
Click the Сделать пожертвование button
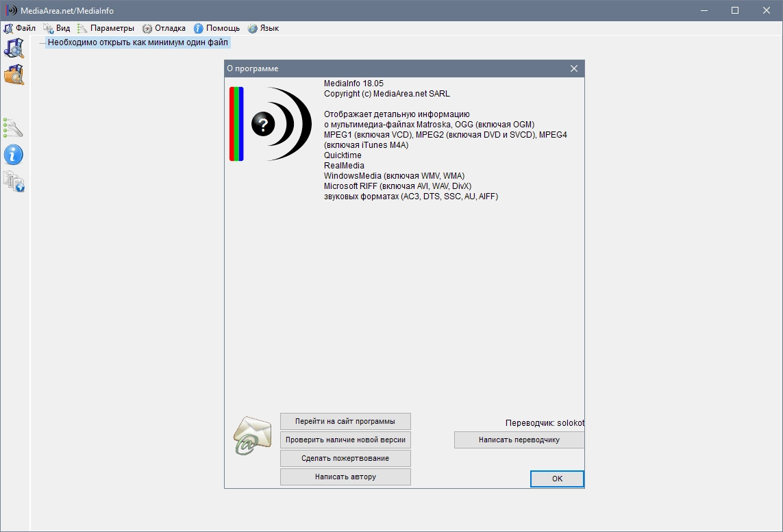coord(345,458)
